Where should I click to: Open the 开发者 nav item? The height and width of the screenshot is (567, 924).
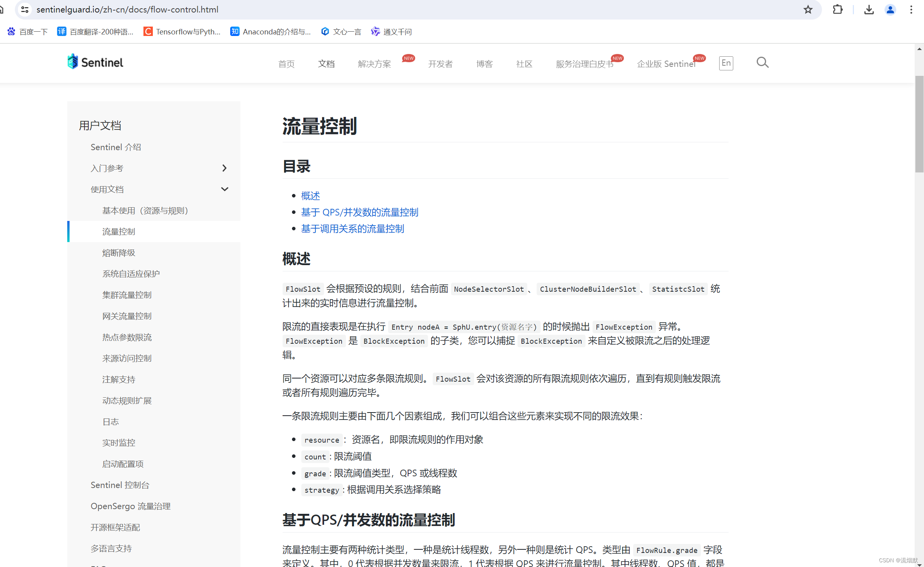pos(441,64)
